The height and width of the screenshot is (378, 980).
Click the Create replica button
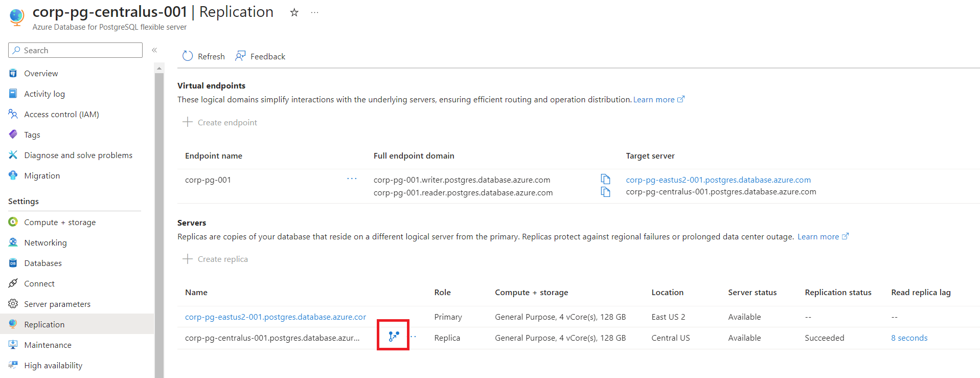pyautogui.click(x=215, y=259)
